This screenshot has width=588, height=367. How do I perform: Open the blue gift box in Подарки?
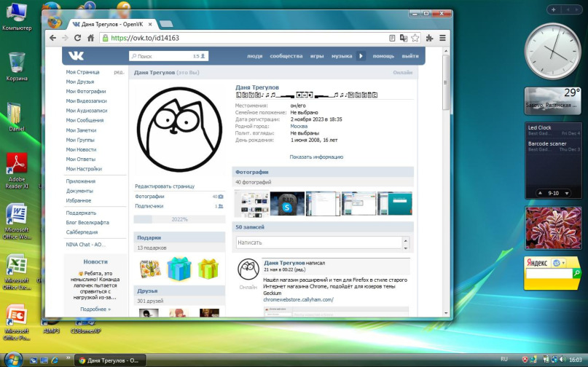click(179, 269)
